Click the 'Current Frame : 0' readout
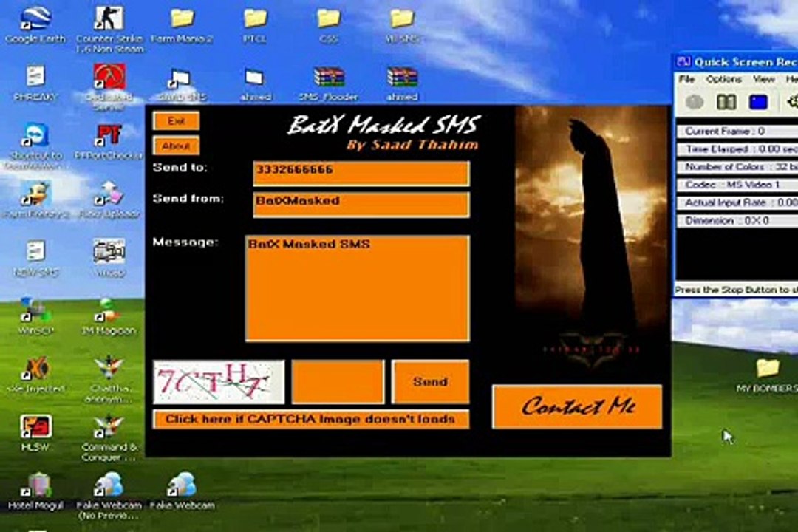The image size is (798, 532). tap(737, 132)
